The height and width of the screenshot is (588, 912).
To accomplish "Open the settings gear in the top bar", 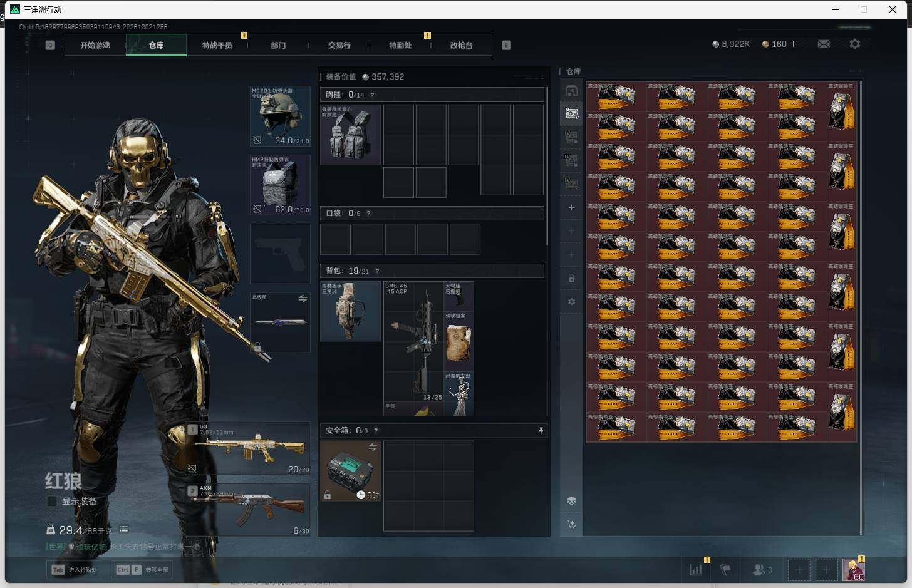I will tap(855, 44).
